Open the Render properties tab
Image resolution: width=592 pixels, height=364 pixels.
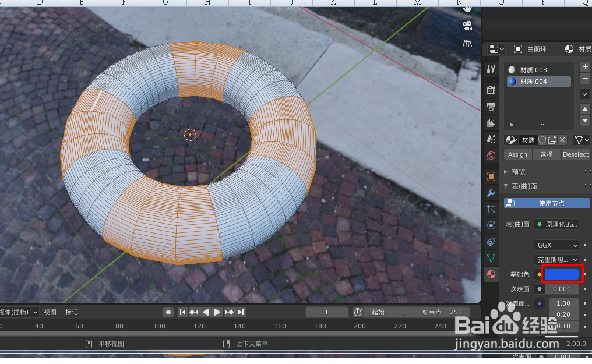coord(491,90)
